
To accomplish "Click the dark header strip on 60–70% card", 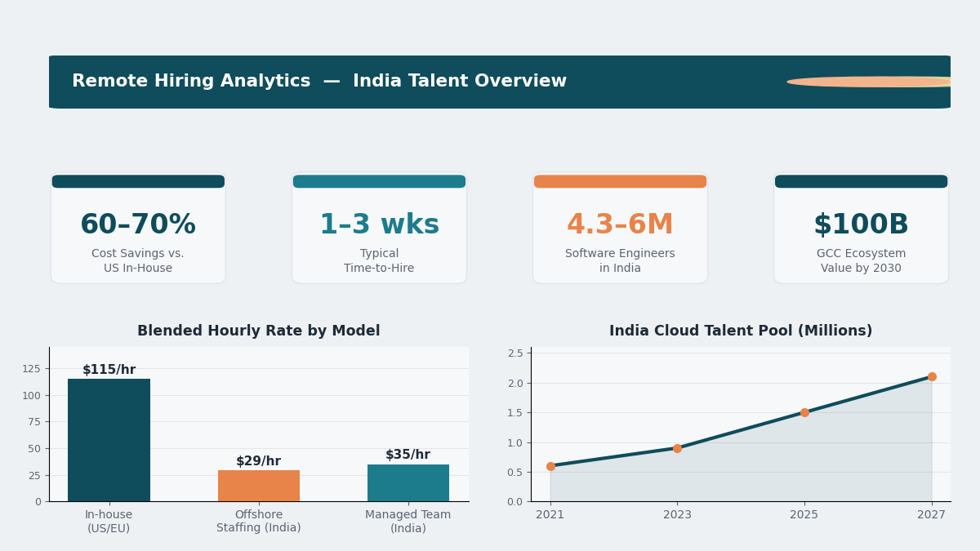I will click(138, 181).
